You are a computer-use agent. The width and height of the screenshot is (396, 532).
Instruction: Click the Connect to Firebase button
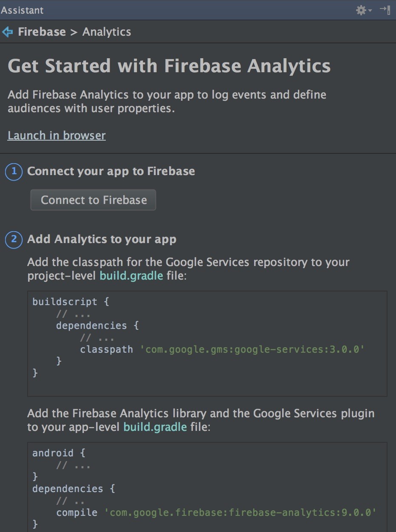point(93,200)
